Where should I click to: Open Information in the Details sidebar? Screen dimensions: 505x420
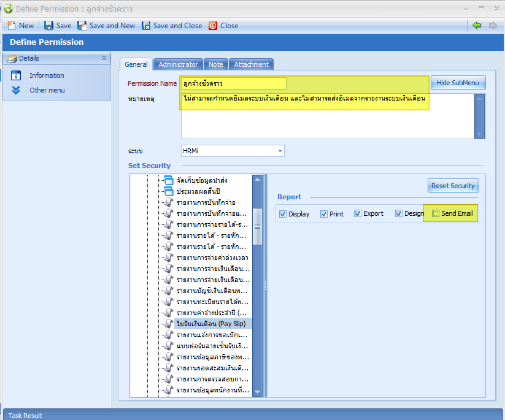coord(47,75)
